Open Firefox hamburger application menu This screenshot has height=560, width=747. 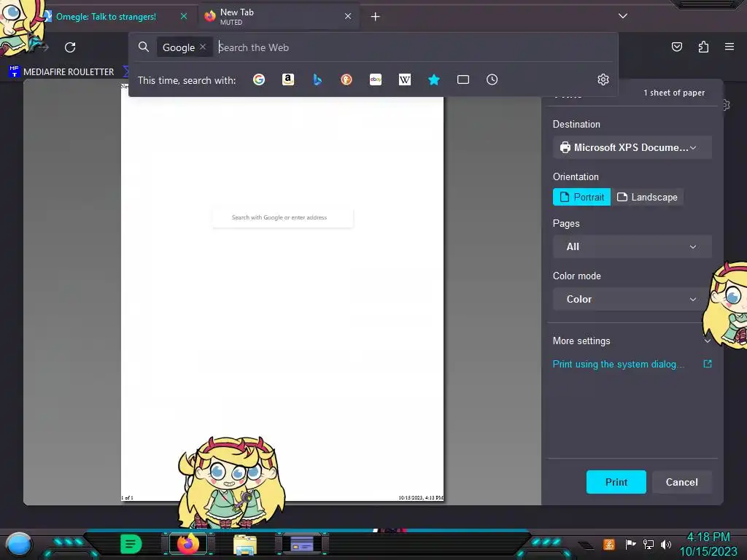(729, 47)
